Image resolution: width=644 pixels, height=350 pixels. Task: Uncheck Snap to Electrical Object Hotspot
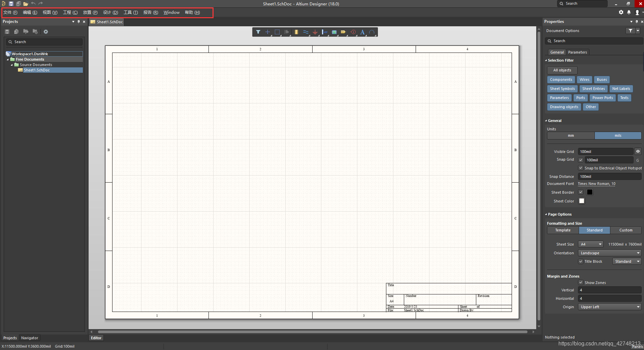tap(581, 168)
